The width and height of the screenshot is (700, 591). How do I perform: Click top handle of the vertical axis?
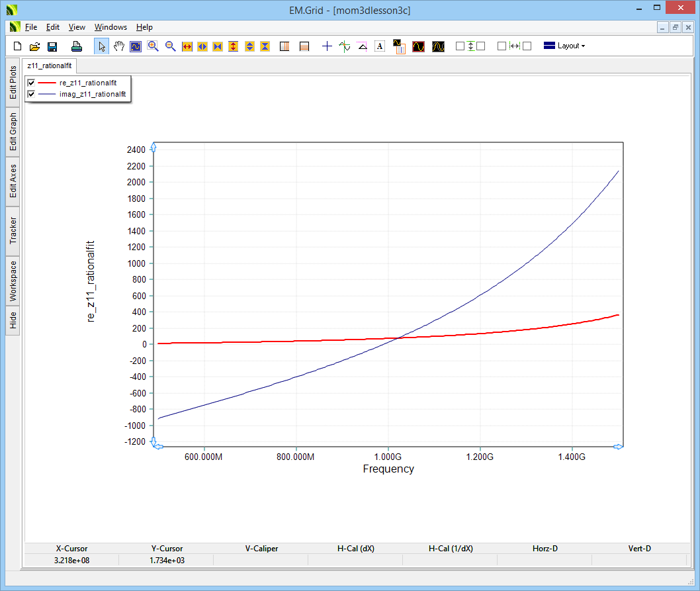[x=153, y=146]
